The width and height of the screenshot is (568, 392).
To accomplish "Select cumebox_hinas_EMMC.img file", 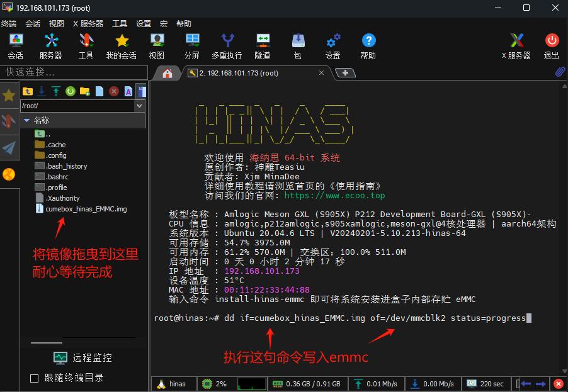I will 86,209.
